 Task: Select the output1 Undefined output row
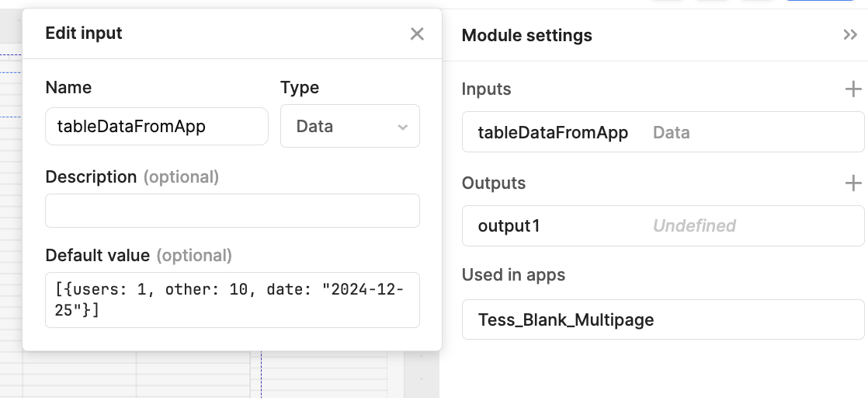tap(662, 225)
